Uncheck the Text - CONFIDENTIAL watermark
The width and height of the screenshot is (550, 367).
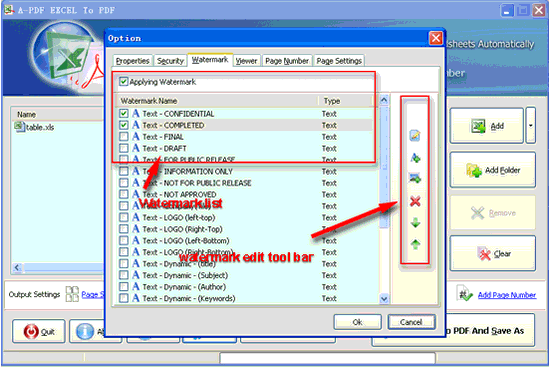123,114
